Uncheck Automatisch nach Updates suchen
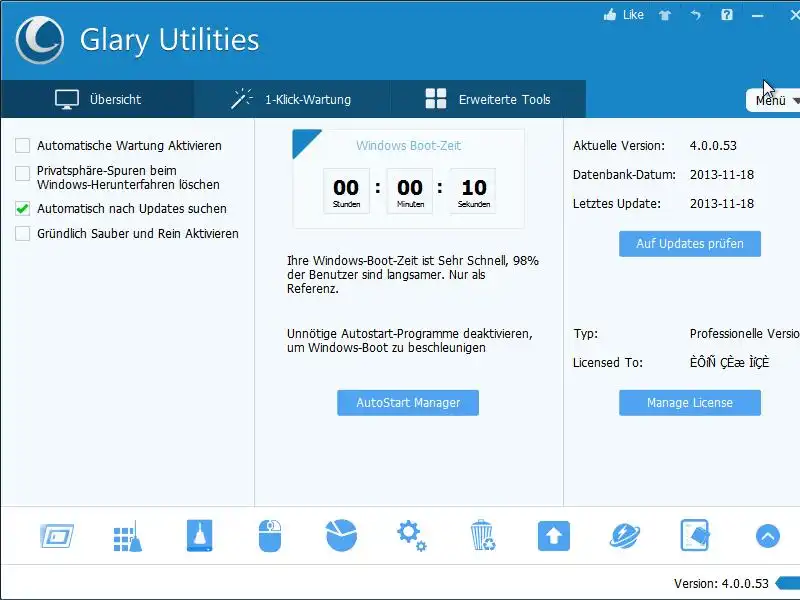This screenshot has width=800, height=600. tap(22, 209)
